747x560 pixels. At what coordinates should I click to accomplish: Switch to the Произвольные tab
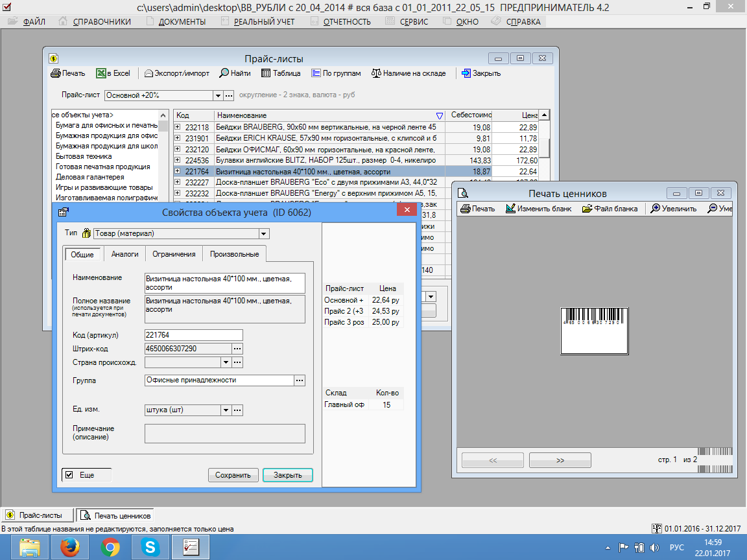pyautogui.click(x=234, y=254)
